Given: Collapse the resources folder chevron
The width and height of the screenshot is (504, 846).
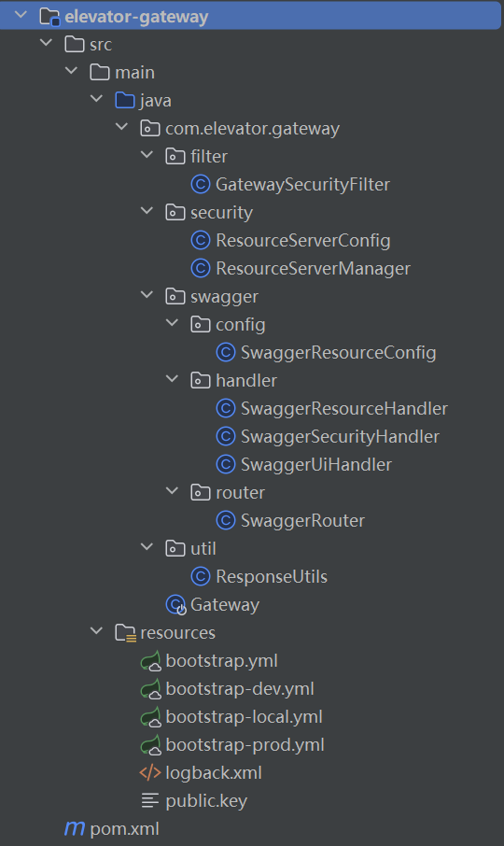Looking at the screenshot, I should coord(96,630).
